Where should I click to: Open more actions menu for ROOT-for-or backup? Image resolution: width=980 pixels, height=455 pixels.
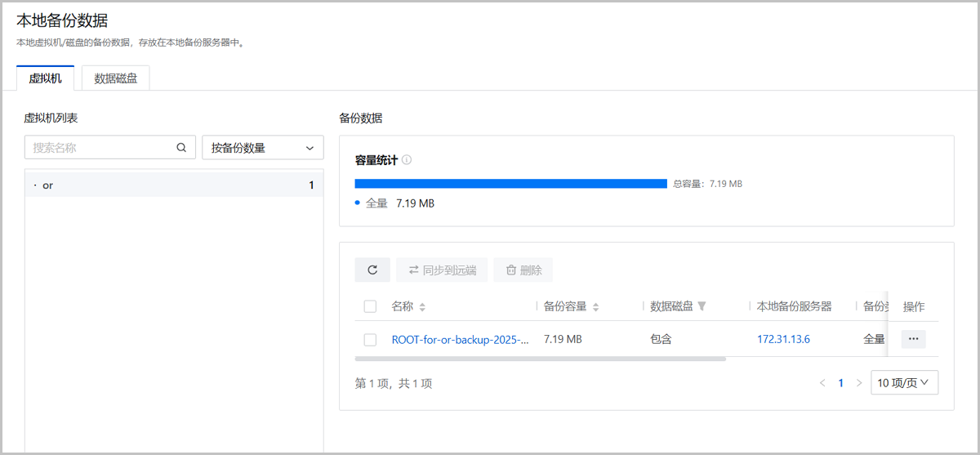pyautogui.click(x=914, y=338)
